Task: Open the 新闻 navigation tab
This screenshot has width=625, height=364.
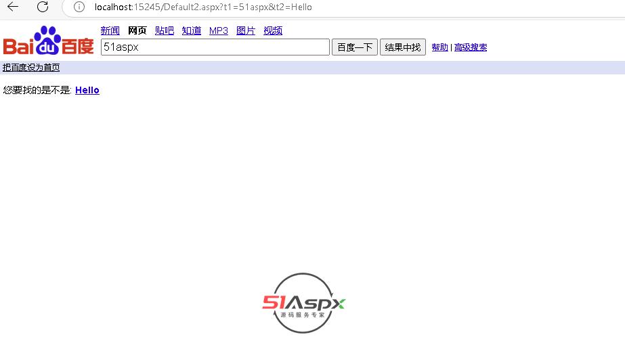Action: pyautogui.click(x=110, y=30)
